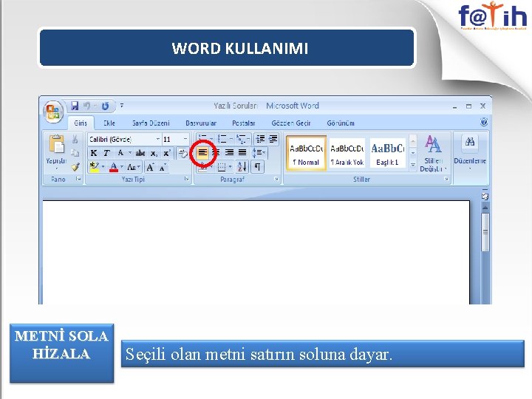Image resolution: width=532 pixels, height=399 pixels.
Task: Open the Stiller dialog launcher
Action: (446, 179)
